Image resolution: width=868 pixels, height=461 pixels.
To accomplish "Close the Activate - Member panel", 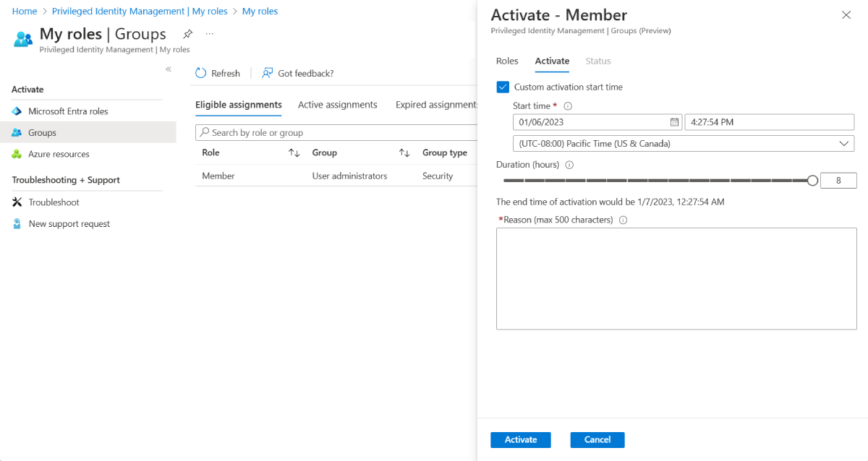I will (x=846, y=15).
